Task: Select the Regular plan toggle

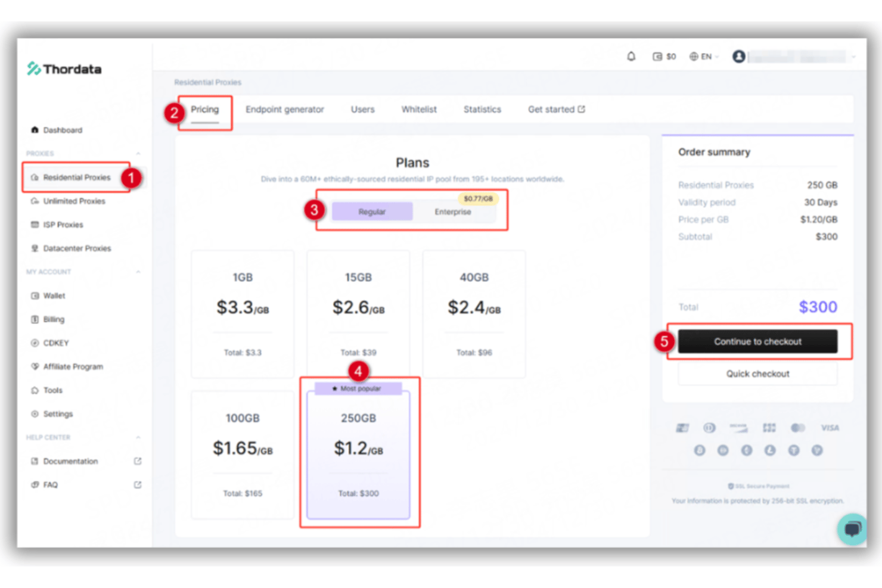Action: [372, 211]
